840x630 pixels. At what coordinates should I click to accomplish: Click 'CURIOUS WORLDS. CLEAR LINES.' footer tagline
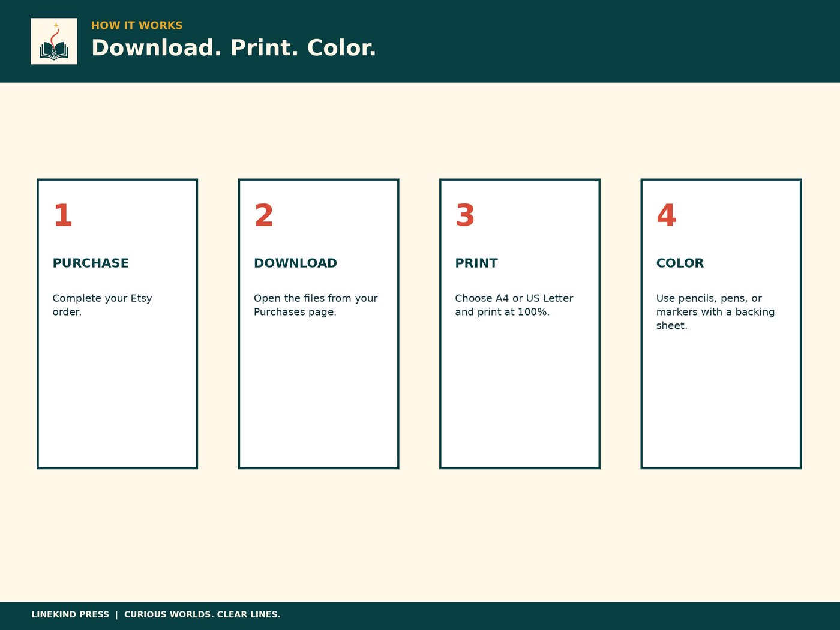click(x=202, y=614)
